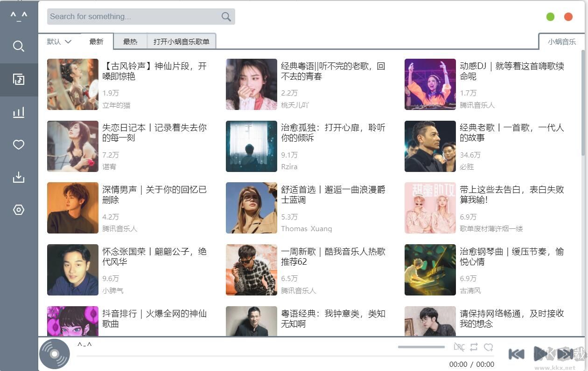Image resolution: width=588 pixels, height=371 pixels.
Task: Click the spinning album disc
Action: click(x=55, y=353)
